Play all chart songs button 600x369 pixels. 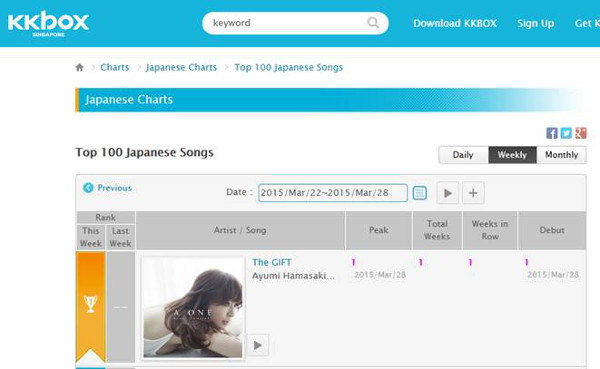[x=448, y=193]
